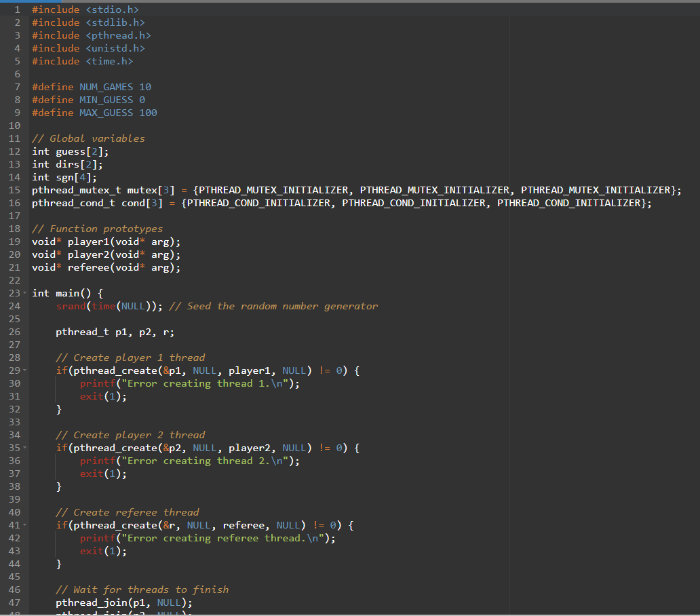Viewport: 700px width, 616px height.
Task: Click the 'int guess[2];' declaration
Action: pos(70,151)
